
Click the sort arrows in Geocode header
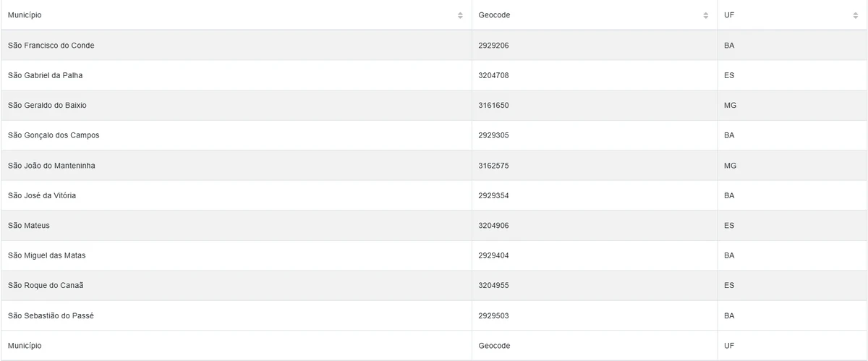pos(706,15)
